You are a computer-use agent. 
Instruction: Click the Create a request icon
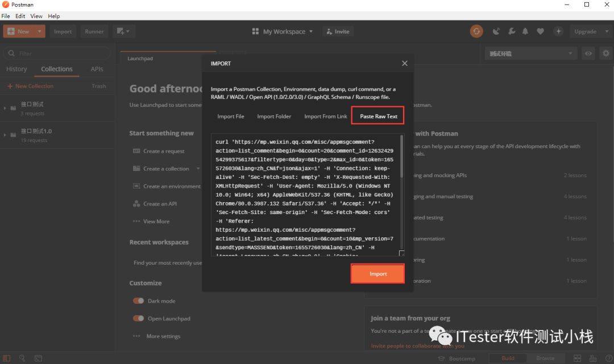click(x=136, y=151)
